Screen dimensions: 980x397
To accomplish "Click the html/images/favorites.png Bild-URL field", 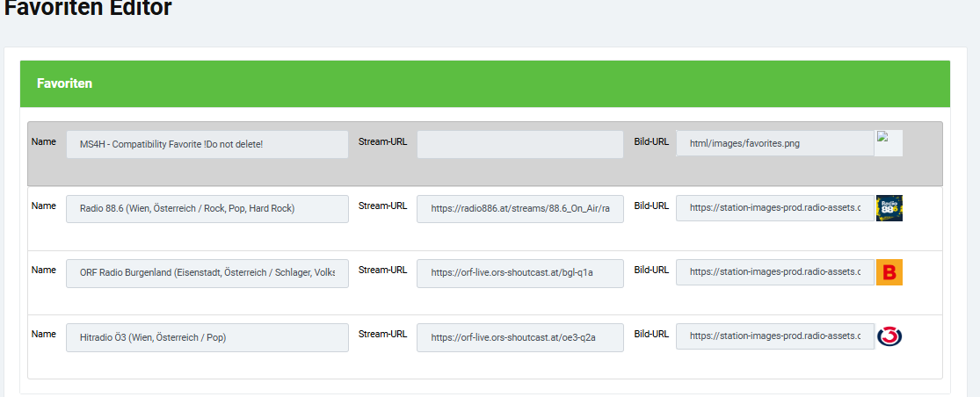I will click(x=775, y=143).
